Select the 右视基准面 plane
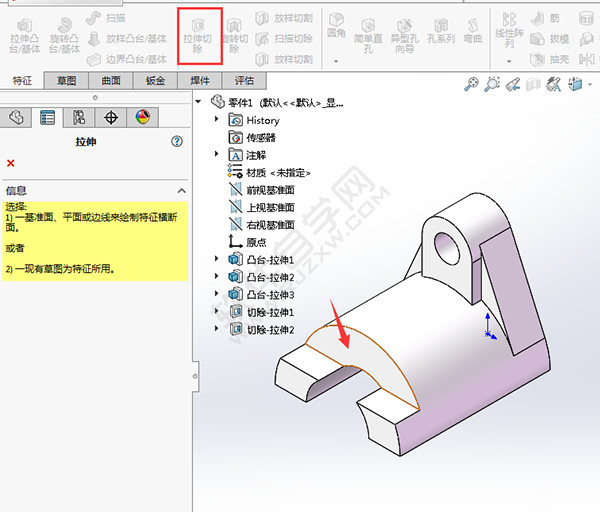The width and height of the screenshot is (600, 512). (262, 225)
